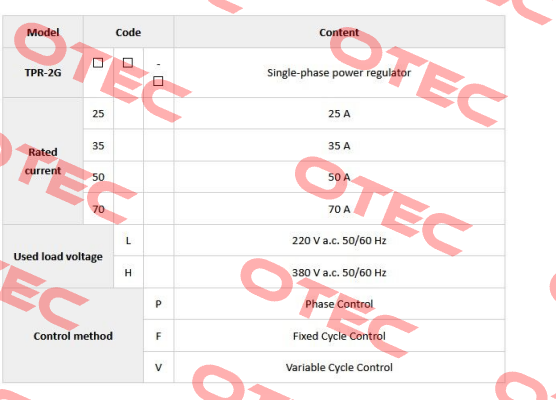Select the L voltage code cell
556x400 pixels.
tap(128, 241)
